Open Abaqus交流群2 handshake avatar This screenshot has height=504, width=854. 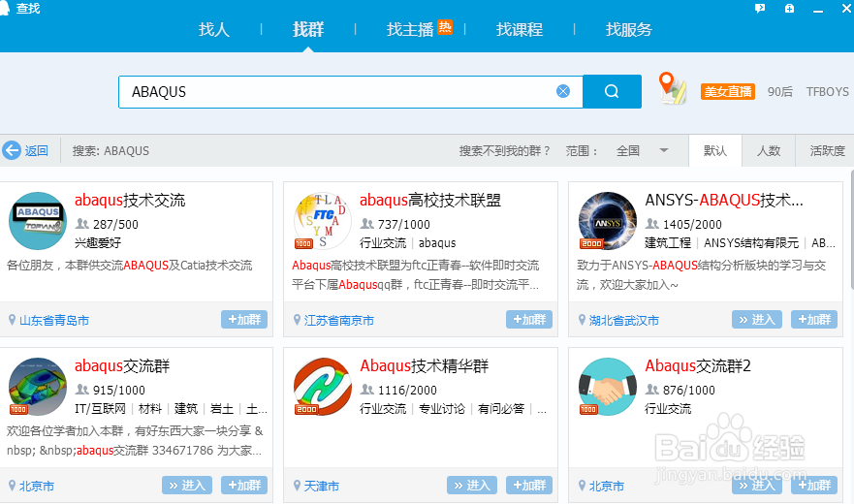(607, 387)
